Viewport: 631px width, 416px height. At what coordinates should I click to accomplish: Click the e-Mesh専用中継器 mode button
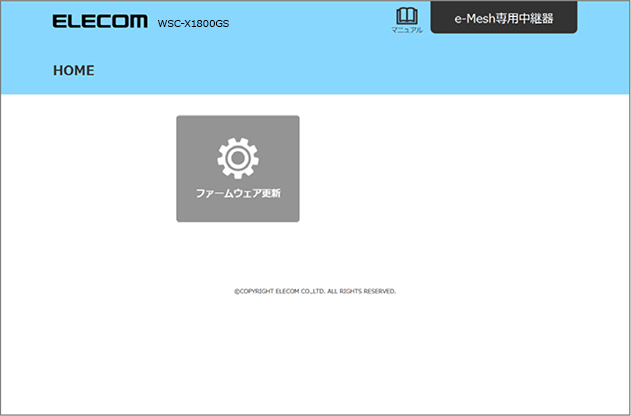tap(504, 18)
